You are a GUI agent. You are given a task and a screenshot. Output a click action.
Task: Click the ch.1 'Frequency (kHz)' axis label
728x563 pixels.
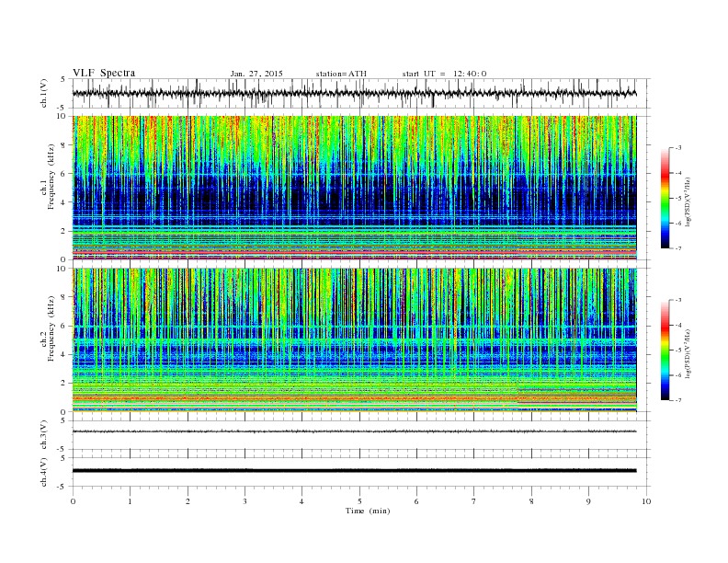pyautogui.click(x=51, y=177)
